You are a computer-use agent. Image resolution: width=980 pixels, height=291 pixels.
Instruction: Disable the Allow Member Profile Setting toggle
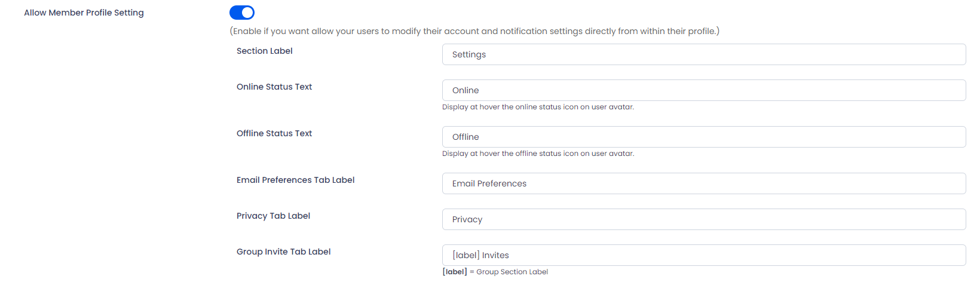[242, 13]
